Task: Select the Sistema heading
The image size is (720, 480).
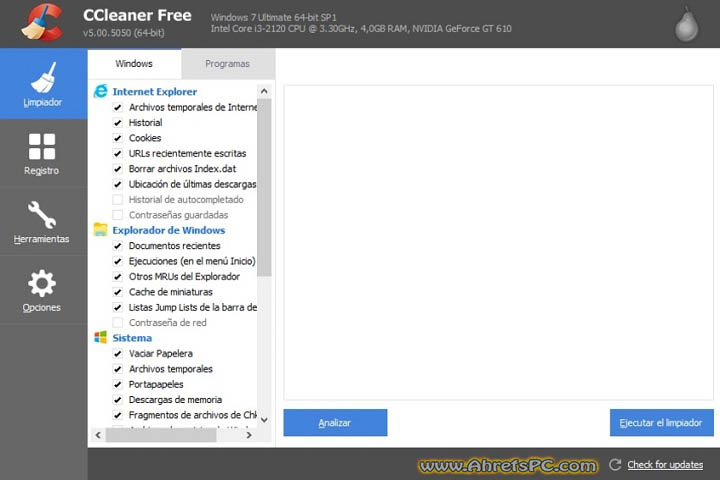Action: pos(132,338)
